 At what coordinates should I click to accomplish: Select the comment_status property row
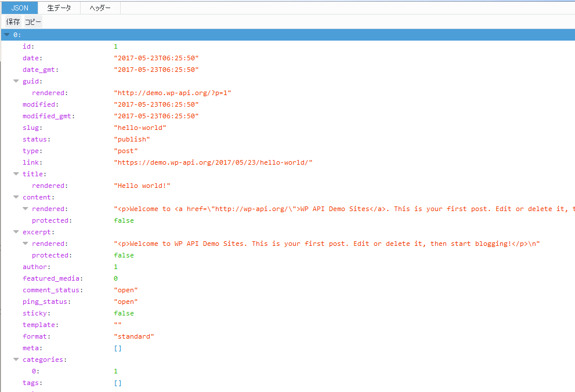52,290
